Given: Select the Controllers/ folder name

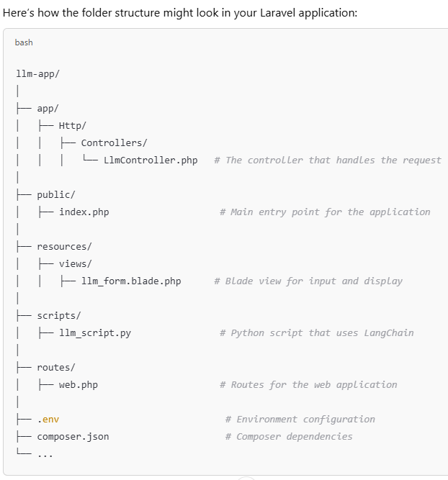Looking at the screenshot, I should pyautogui.click(x=114, y=143).
